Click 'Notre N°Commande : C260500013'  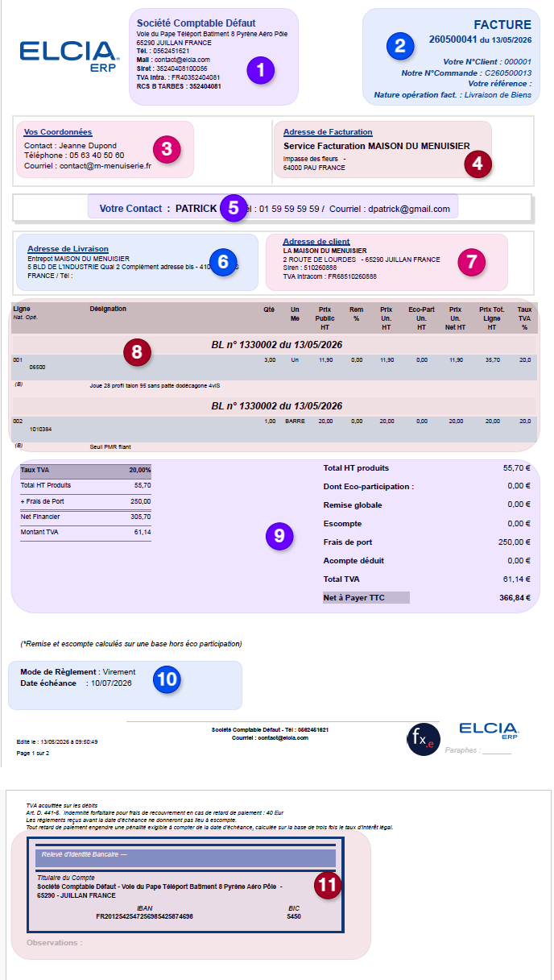(x=466, y=73)
